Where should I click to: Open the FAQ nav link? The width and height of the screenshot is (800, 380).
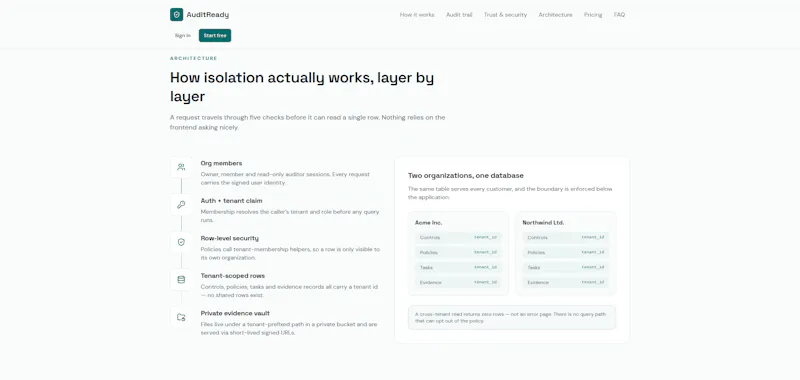pos(619,15)
